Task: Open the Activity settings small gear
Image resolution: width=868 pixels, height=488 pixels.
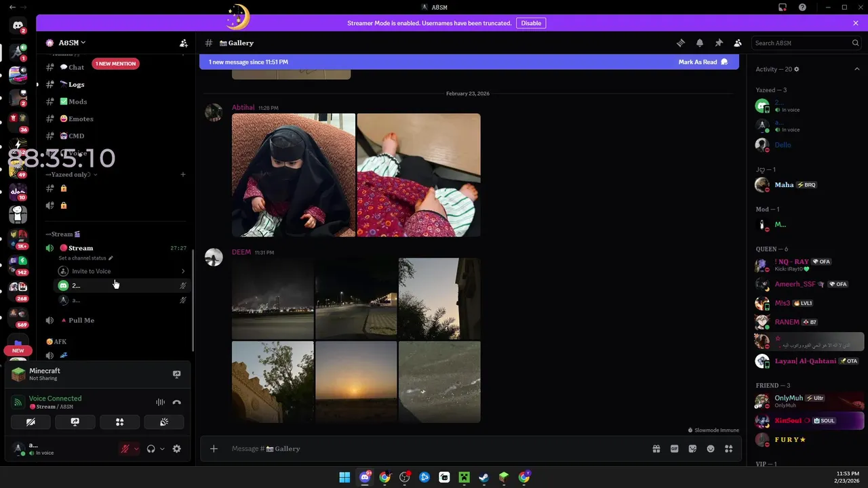Action: tap(797, 69)
